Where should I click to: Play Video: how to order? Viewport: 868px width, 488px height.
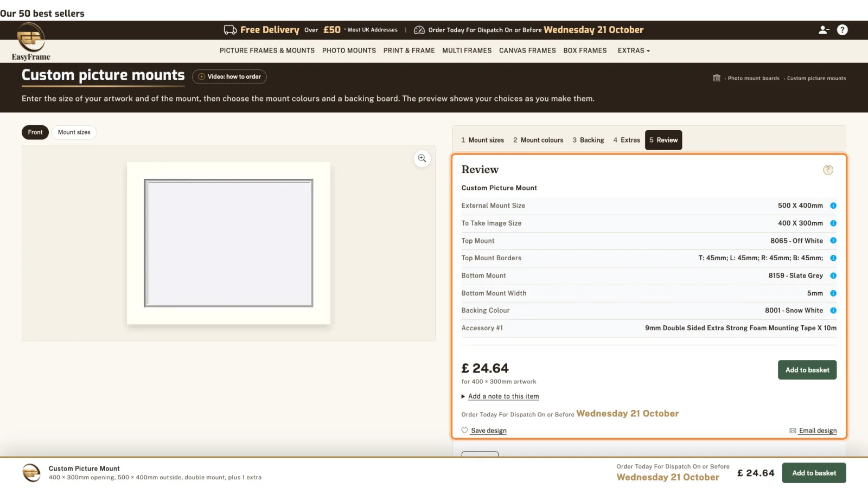click(x=229, y=76)
